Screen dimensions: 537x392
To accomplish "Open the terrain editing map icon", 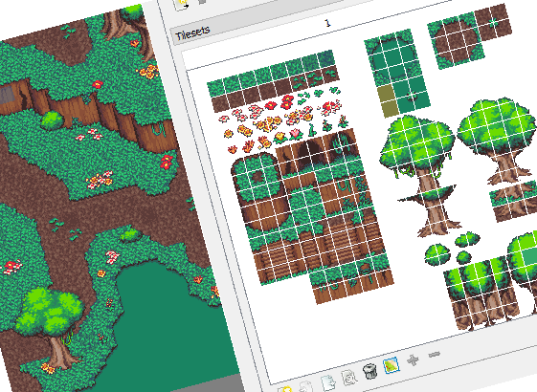I will [392, 365].
